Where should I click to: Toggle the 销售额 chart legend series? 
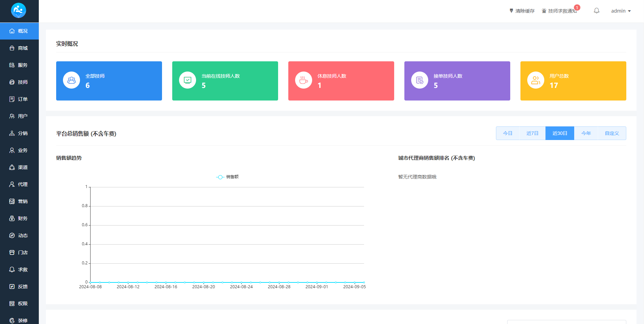point(227,177)
